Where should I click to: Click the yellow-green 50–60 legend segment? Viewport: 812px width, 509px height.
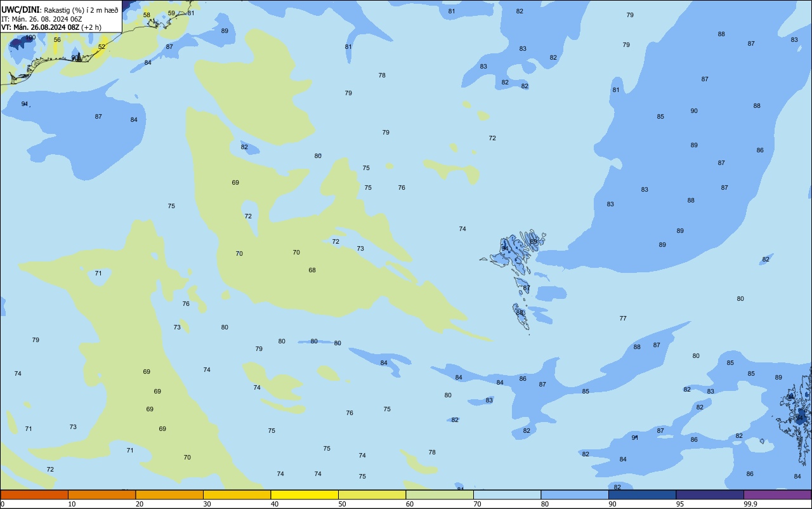[372, 494]
